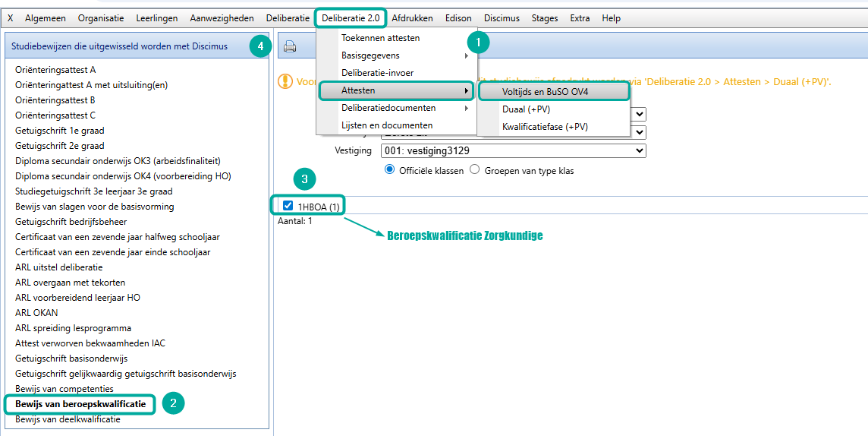Open the Afdrukken menu
868x436 pixels.
[x=413, y=18]
